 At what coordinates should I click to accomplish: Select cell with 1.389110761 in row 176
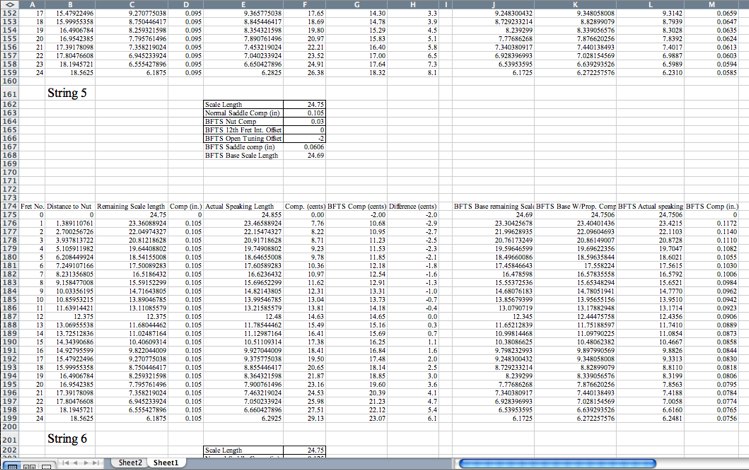tap(70, 223)
